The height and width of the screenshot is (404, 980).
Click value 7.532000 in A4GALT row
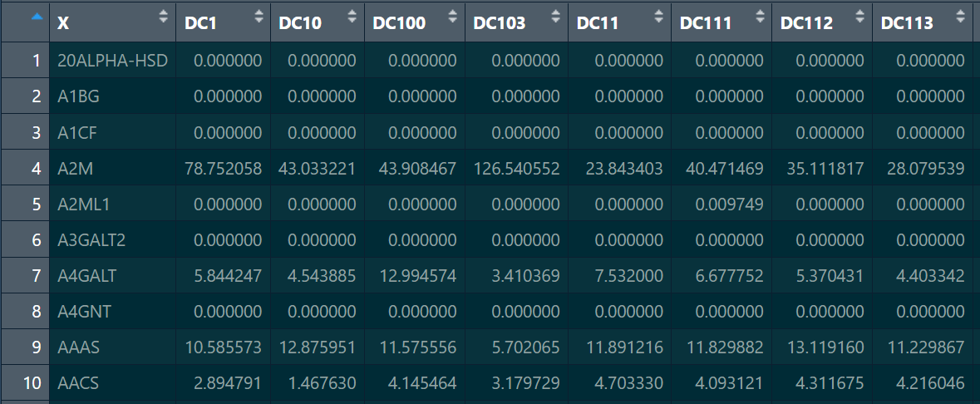tap(628, 276)
